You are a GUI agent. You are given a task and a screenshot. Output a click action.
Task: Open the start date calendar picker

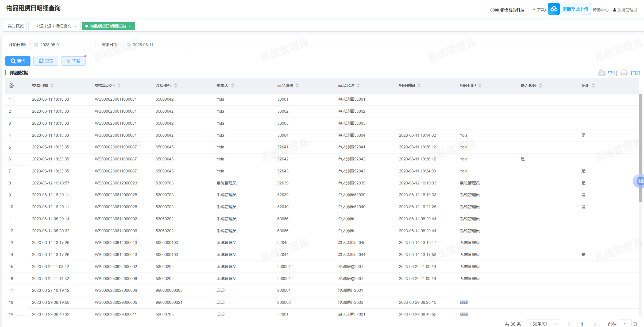point(36,45)
